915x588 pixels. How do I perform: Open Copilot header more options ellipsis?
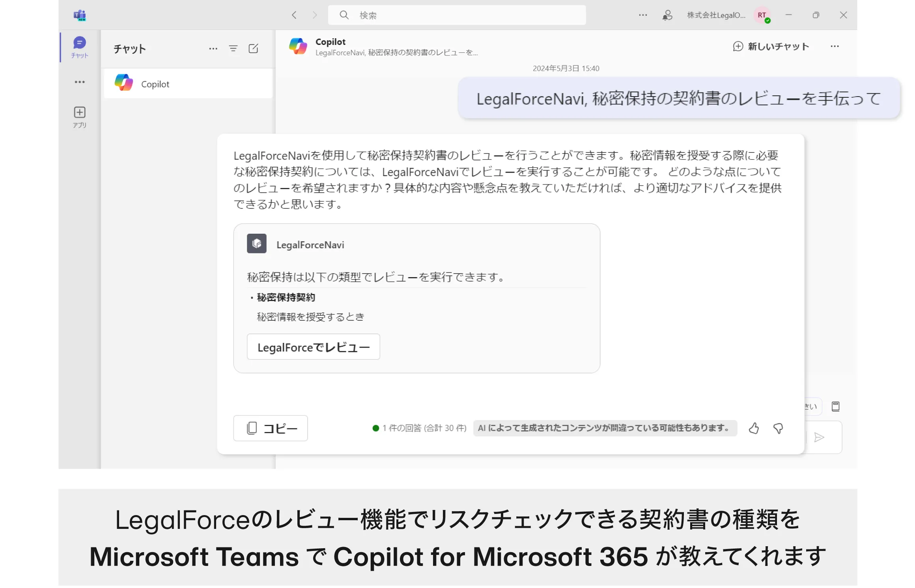[835, 47]
